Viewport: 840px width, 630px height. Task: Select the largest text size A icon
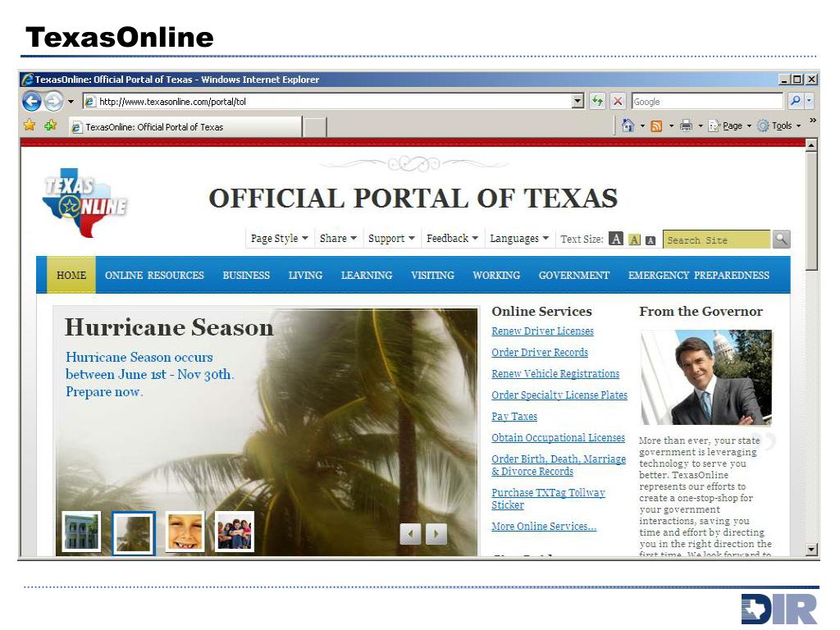tap(616, 239)
